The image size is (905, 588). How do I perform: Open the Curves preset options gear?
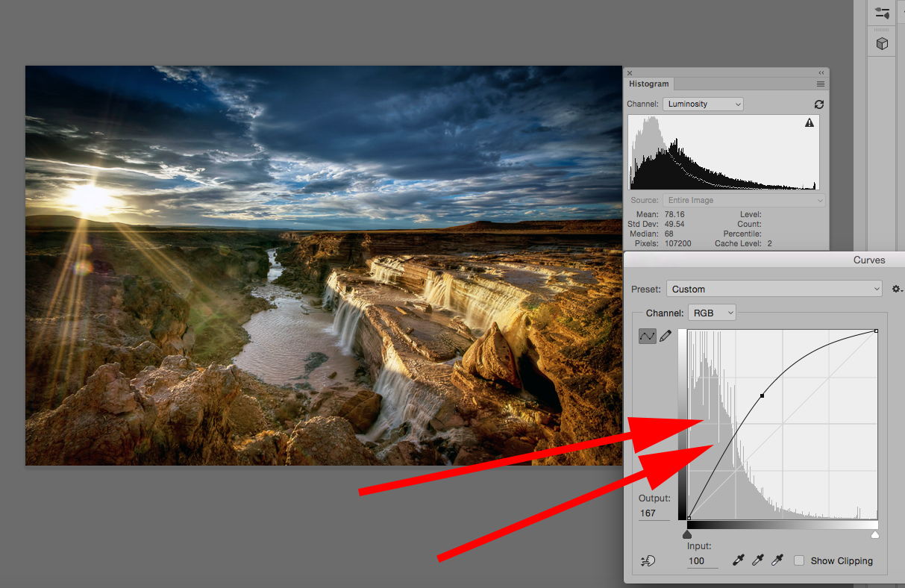pos(897,289)
